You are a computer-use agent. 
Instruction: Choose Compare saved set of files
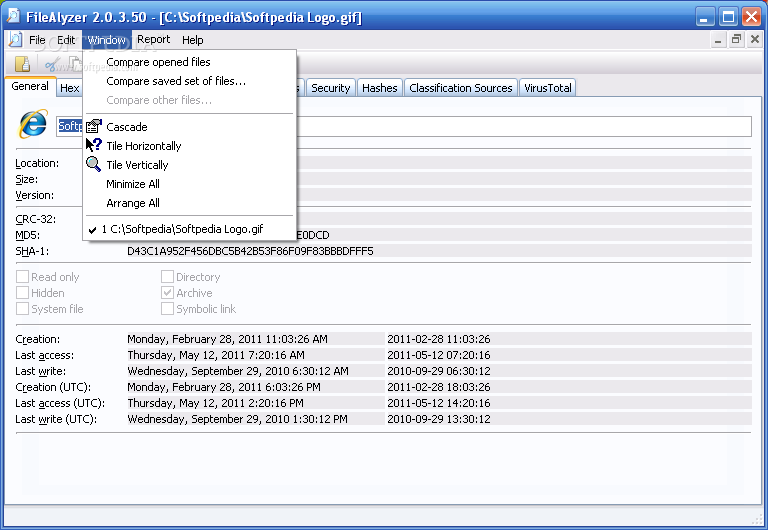(x=190, y=81)
